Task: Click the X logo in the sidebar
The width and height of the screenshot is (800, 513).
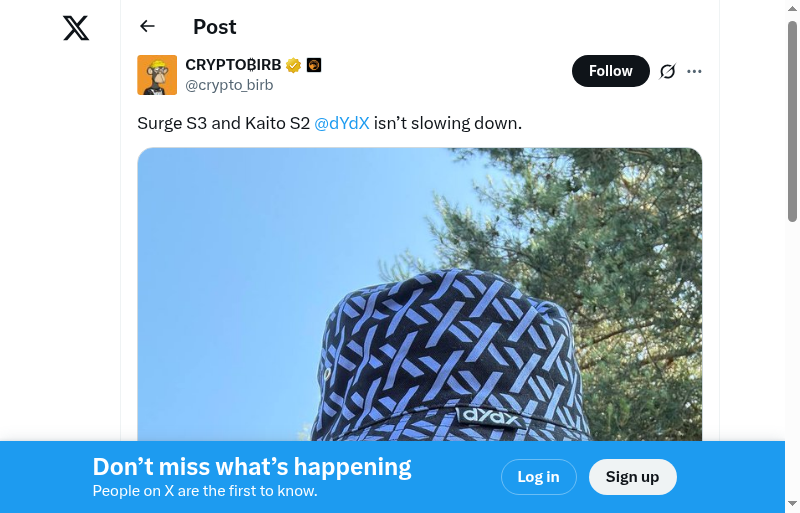Action: (76, 28)
